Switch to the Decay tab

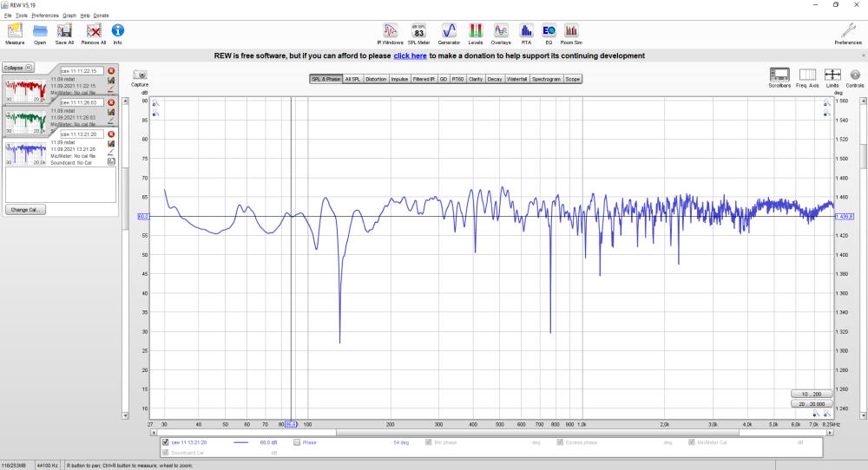click(x=495, y=79)
